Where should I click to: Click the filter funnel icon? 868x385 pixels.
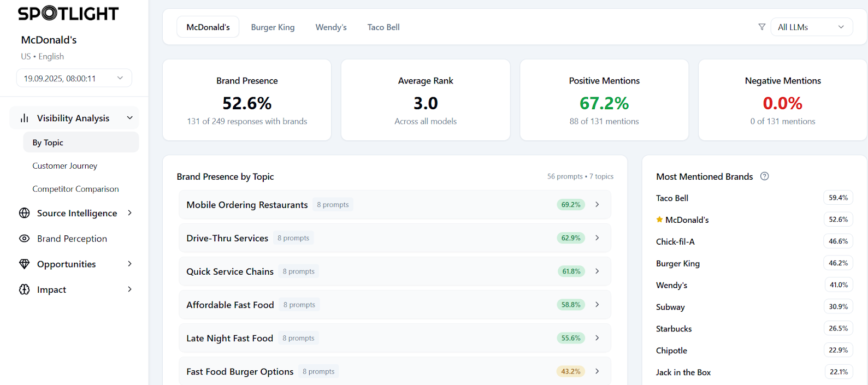pos(761,27)
